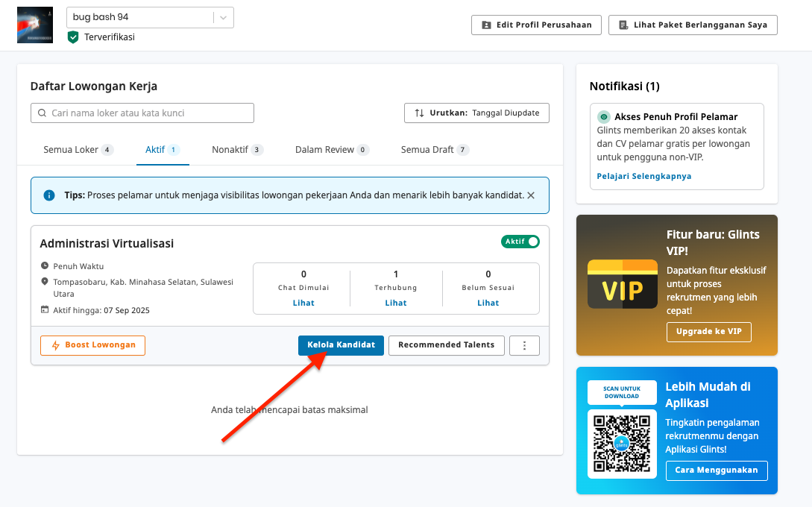Viewport: 812px width, 507px height.
Task: Click the company logo thumbnail
Action: tap(35, 25)
